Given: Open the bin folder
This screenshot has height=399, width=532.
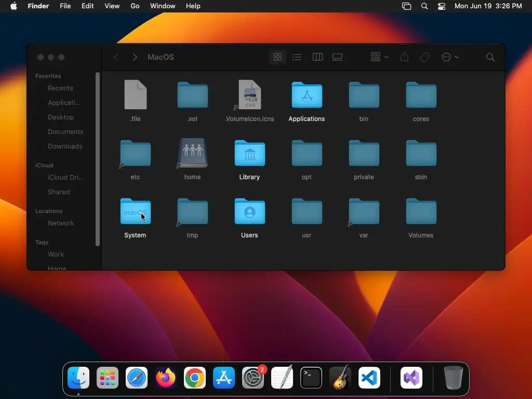Looking at the screenshot, I should [x=364, y=95].
